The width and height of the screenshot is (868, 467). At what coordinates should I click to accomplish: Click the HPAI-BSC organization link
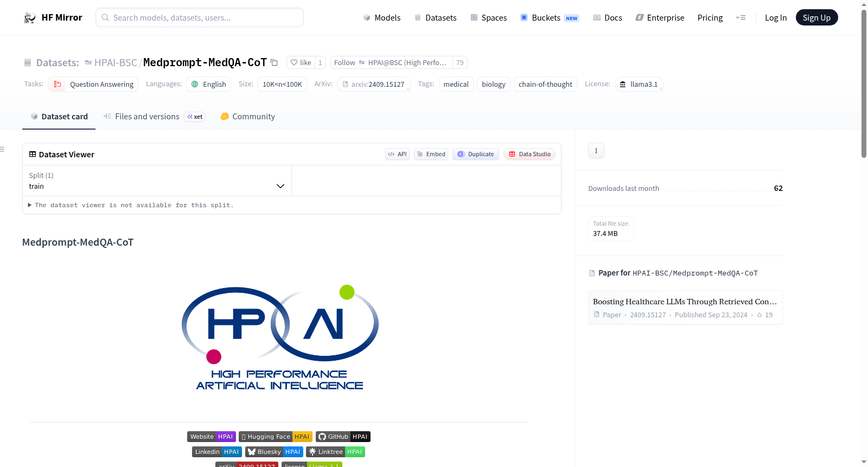pyautogui.click(x=116, y=63)
